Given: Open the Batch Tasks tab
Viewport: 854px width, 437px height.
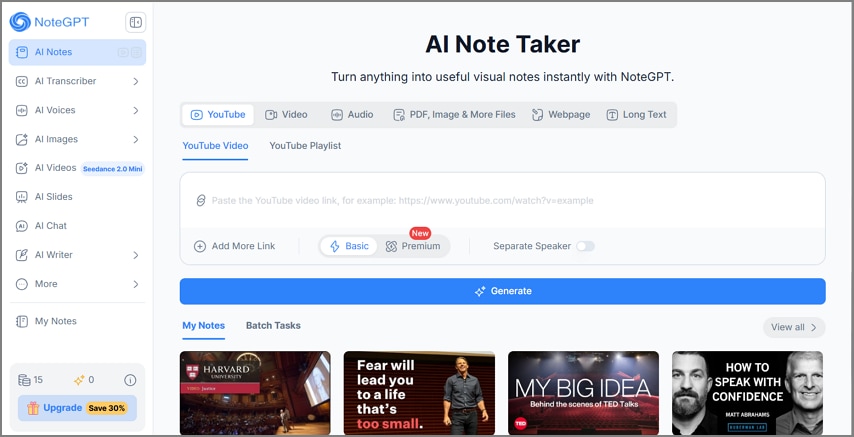Looking at the screenshot, I should (x=273, y=326).
